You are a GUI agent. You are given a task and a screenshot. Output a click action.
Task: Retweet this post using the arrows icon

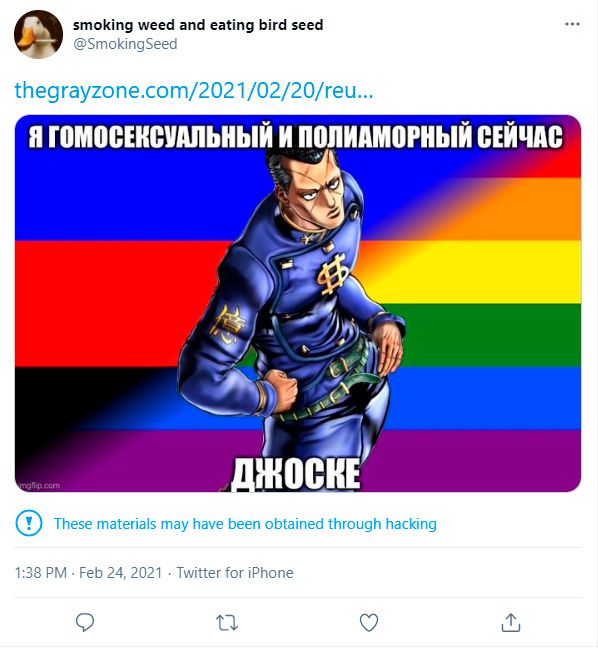click(x=227, y=623)
